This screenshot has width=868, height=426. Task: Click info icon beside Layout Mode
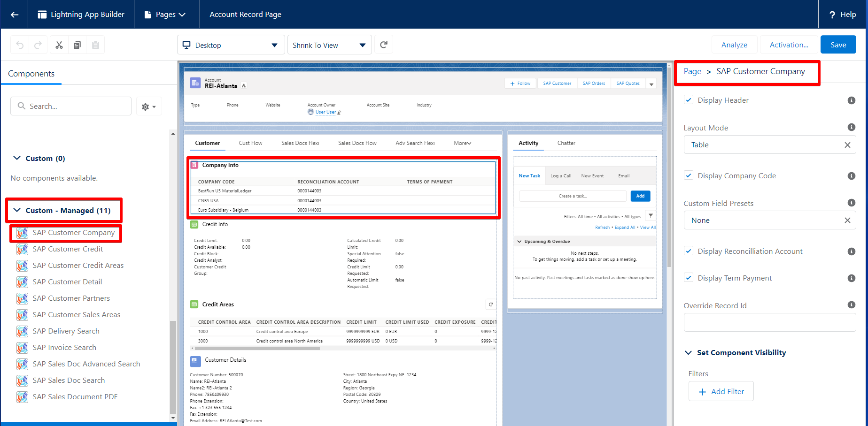[851, 127]
